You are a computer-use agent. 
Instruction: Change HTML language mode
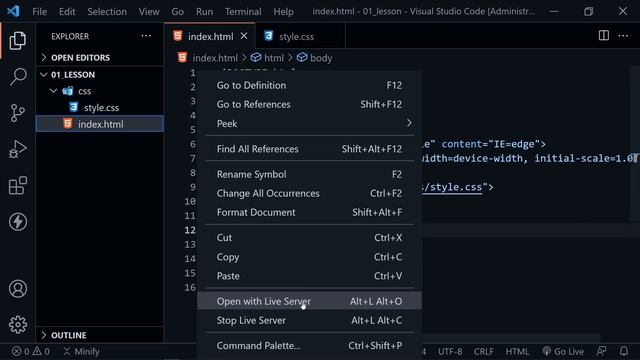[x=517, y=351]
